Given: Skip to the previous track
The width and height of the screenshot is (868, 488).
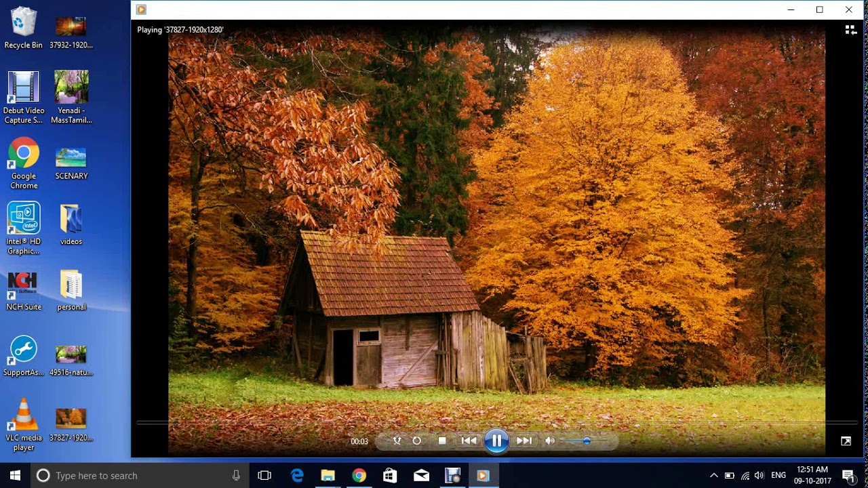Looking at the screenshot, I should (x=469, y=441).
